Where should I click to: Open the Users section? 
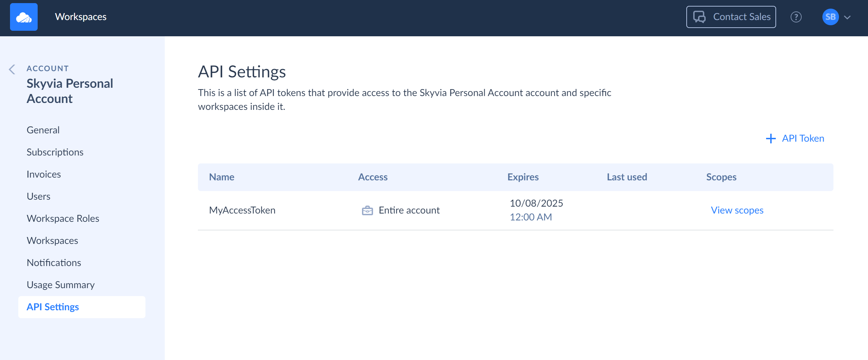pos(38,196)
